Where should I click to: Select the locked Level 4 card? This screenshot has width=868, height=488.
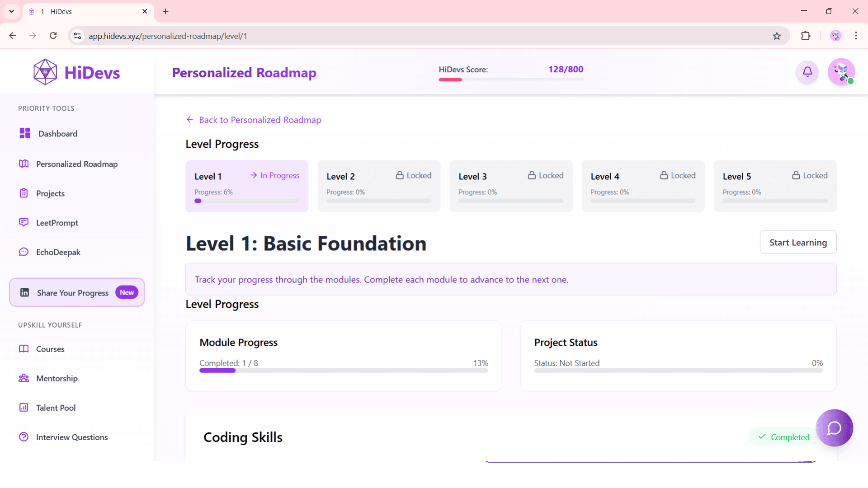point(643,186)
